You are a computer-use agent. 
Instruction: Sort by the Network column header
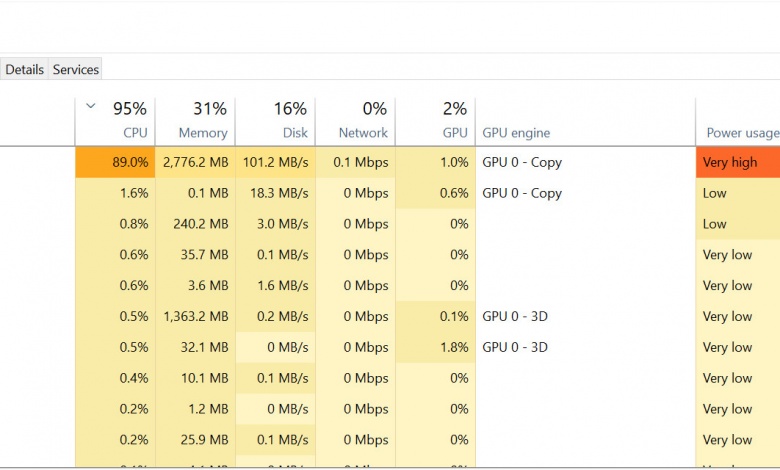pyautogui.click(x=363, y=132)
